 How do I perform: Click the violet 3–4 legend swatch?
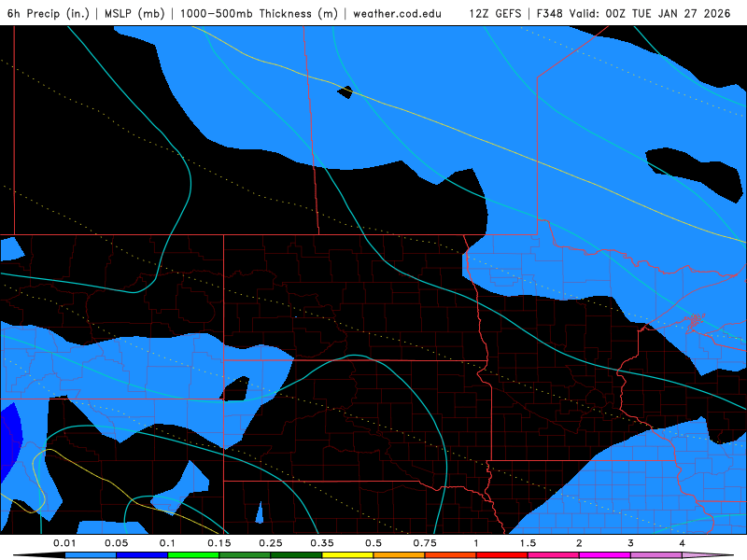pos(656,555)
